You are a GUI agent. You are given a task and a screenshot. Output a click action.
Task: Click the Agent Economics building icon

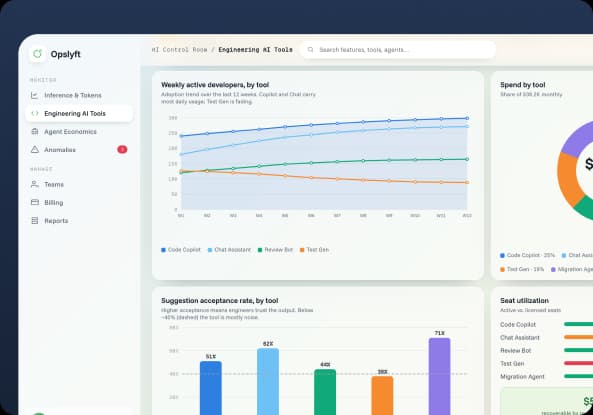[34, 131]
